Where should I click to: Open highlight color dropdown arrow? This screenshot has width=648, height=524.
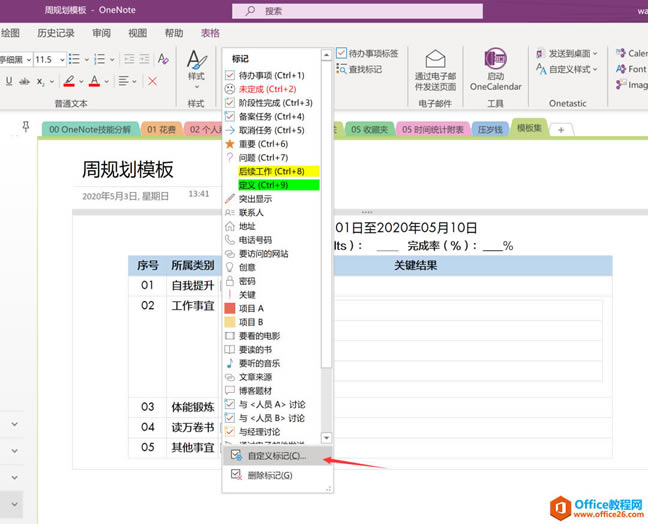click(81, 81)
